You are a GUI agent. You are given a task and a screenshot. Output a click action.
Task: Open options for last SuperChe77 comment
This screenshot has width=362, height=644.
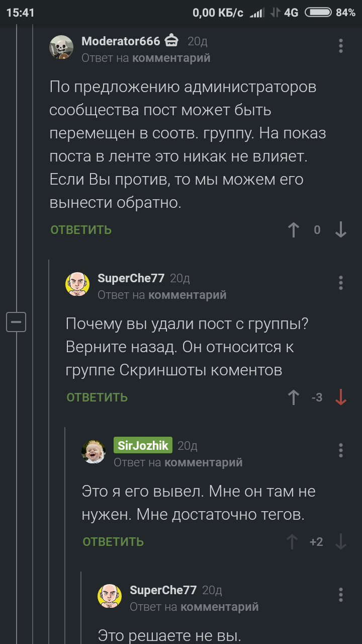341,595
